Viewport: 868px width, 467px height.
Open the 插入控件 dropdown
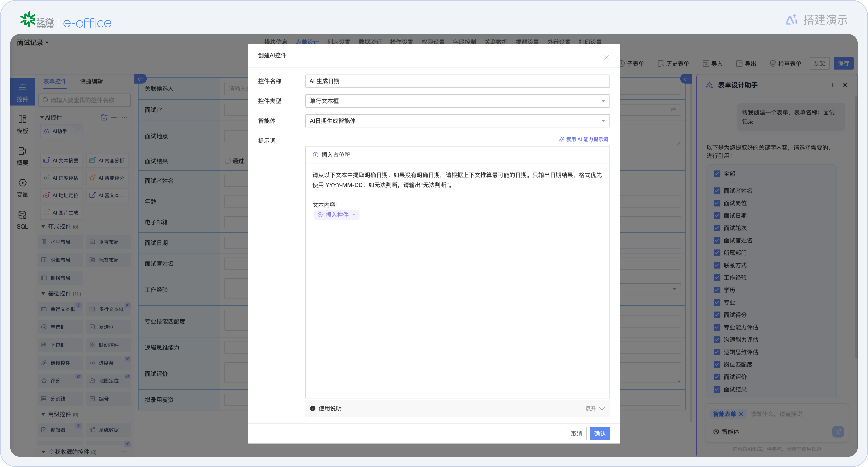pyautogui.click(x=337, y=215)
